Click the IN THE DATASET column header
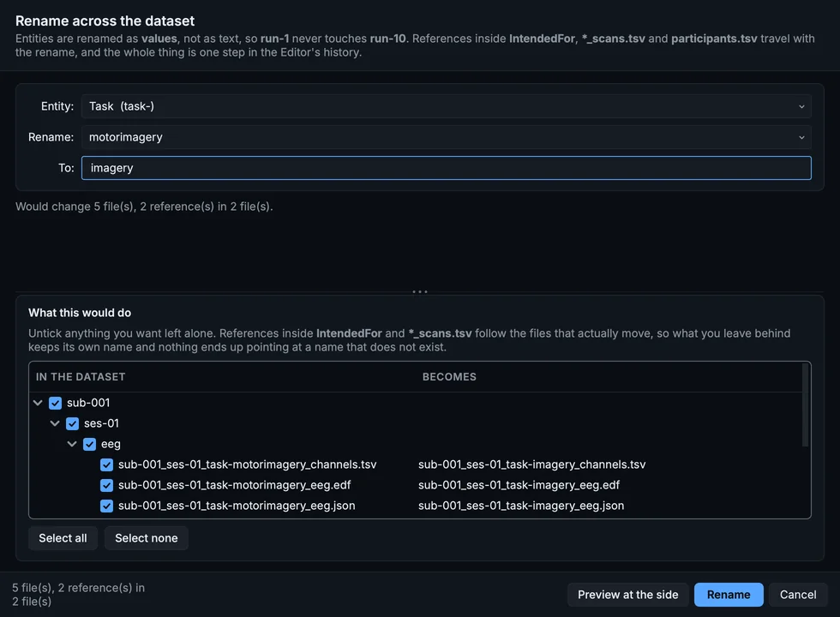840x617 pixels. (81, 377)
